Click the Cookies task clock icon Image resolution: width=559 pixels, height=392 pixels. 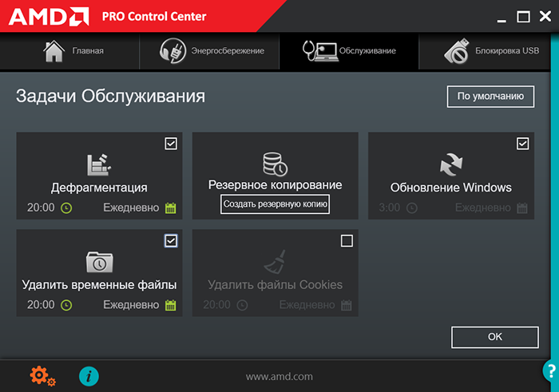[x=242, y=305]
